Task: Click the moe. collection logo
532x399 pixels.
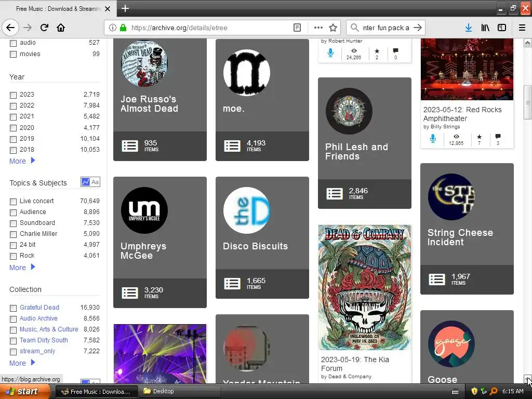Action: [247, 73]
